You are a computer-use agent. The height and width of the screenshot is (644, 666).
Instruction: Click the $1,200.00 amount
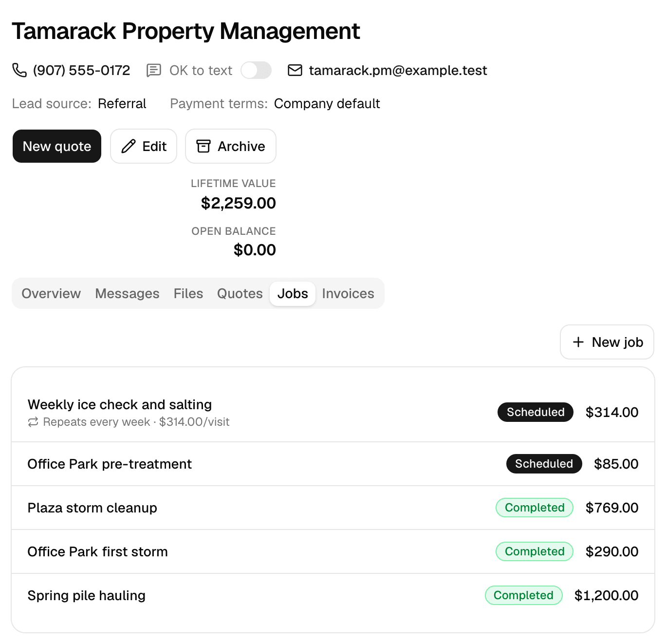tap(606, 595)
